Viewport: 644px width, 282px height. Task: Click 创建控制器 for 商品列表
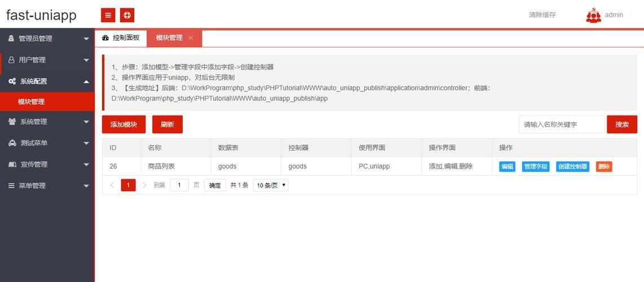pos(572,166)
